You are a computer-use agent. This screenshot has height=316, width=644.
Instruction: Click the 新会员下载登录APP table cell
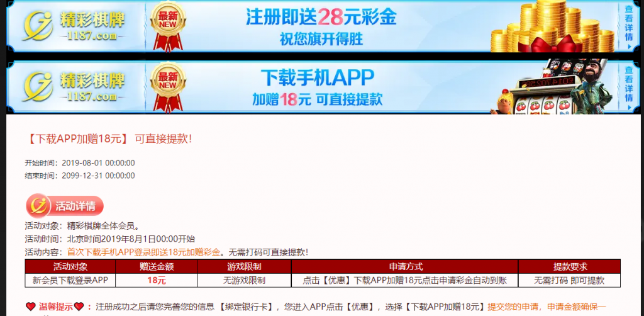click(70, 281)
